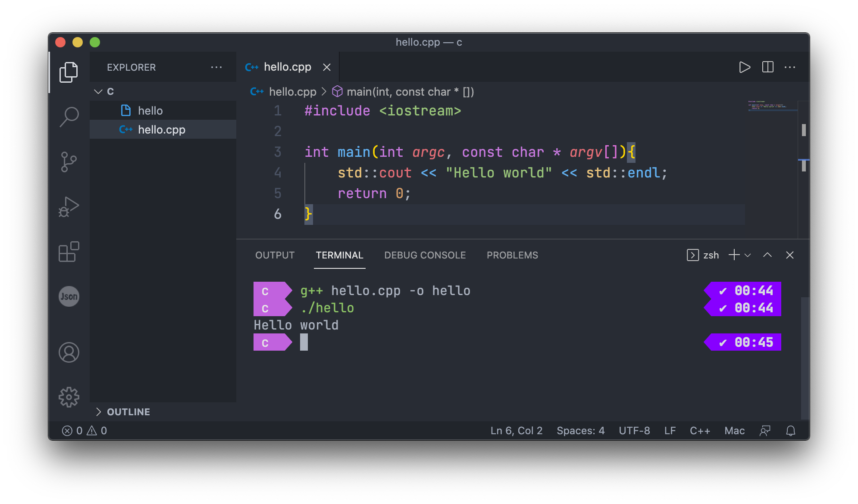Click line number 4 in gutter
Screen dimensions: 858x504
tap(278, 173)
